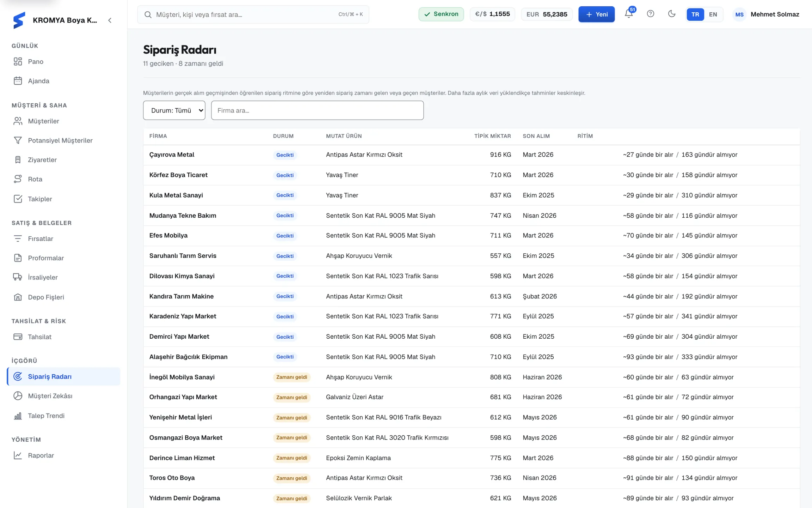Open the help question-mark icon

pos(651,14)
